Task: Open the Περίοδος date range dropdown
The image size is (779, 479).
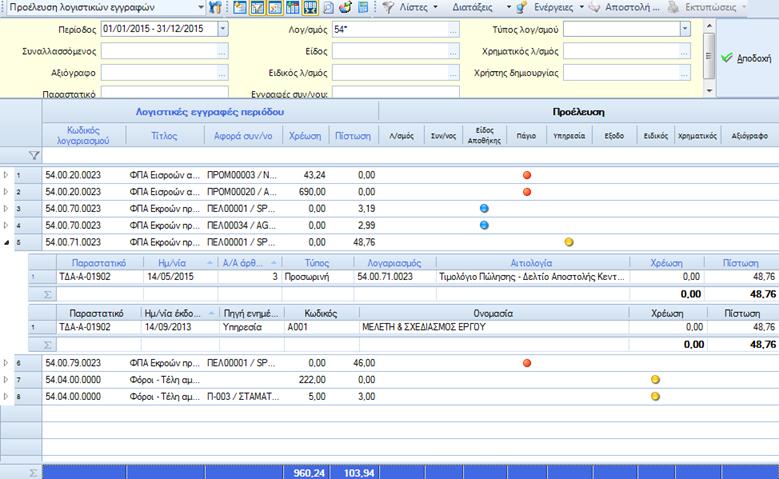Action: 223,29
